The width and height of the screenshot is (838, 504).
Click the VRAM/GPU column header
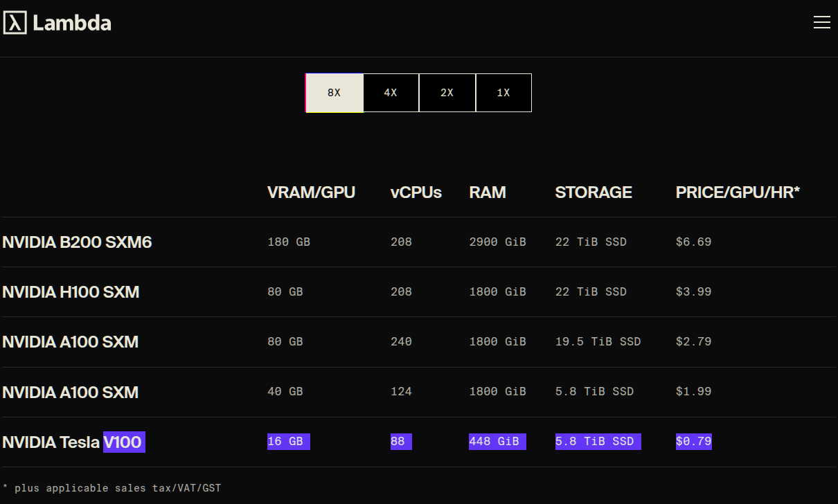(x=311, y=192)
